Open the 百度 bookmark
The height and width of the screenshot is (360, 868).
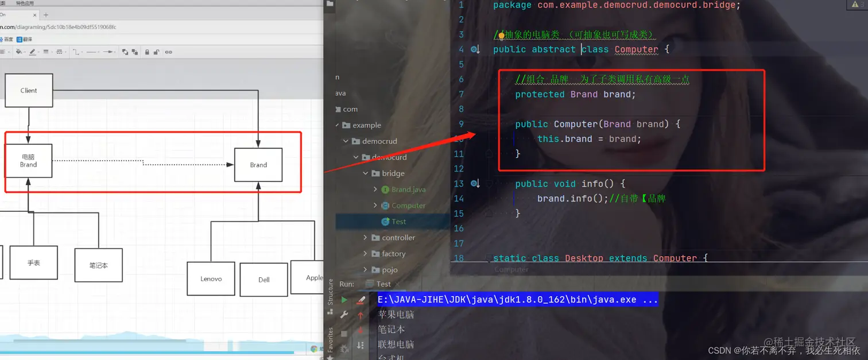(6, 39)
